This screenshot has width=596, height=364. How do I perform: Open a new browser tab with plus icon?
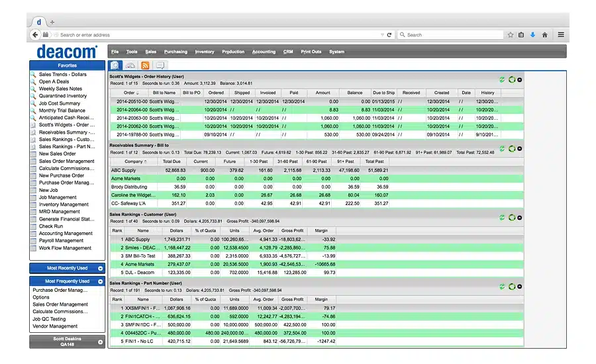coord(52,23)
